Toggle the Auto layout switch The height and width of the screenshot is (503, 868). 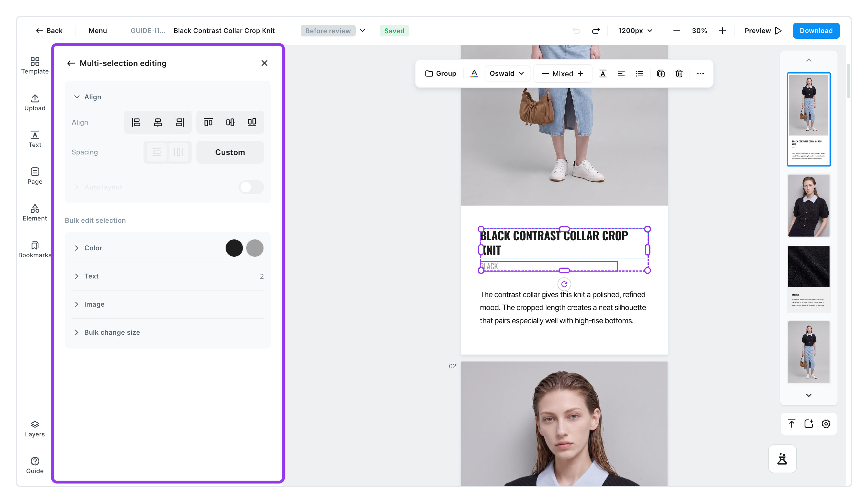tap(251, 187)
